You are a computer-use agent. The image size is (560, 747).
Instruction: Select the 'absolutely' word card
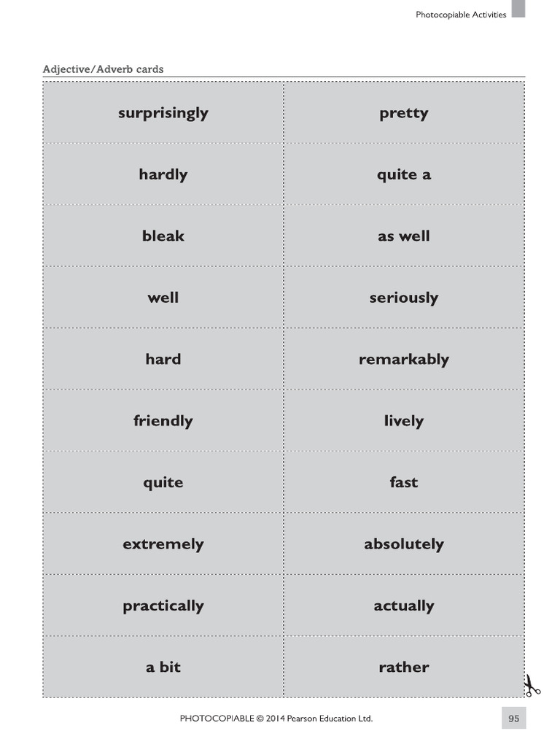403,544
